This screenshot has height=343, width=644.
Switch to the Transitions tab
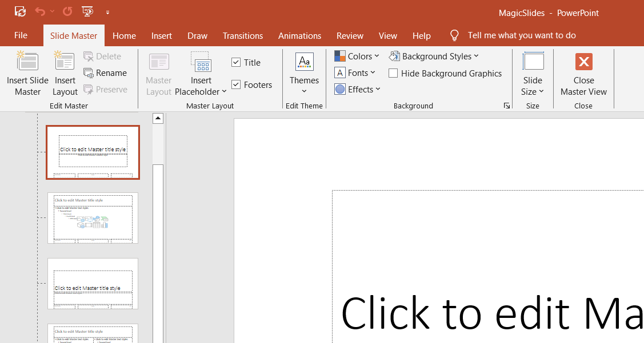point(243,35)
